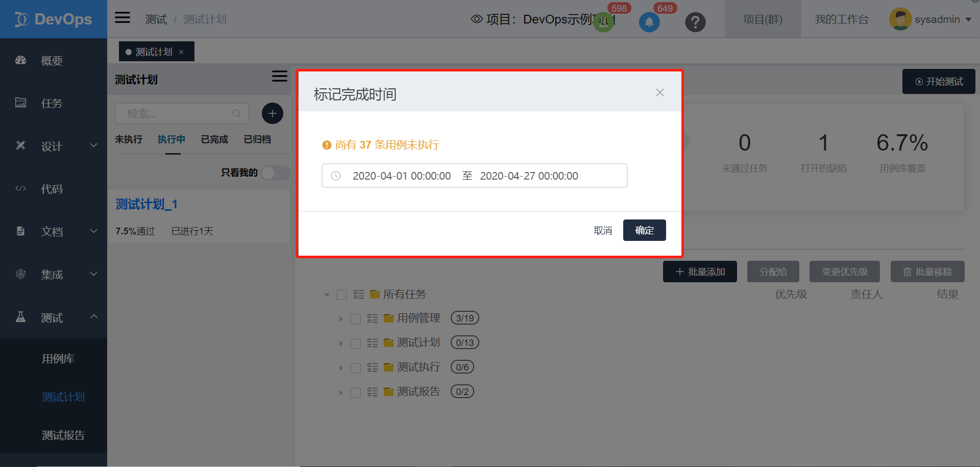
Task: Expand the 测试计划 tree node
Action: (341, 343)
